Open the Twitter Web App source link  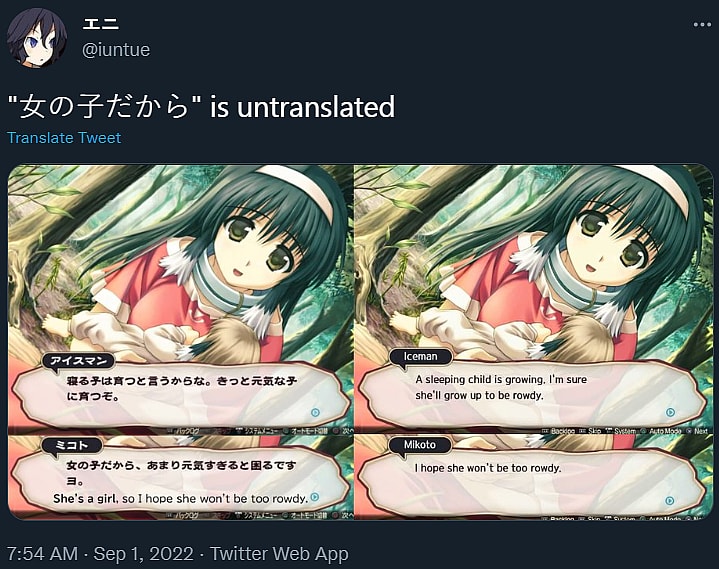(x=279, y=554)
